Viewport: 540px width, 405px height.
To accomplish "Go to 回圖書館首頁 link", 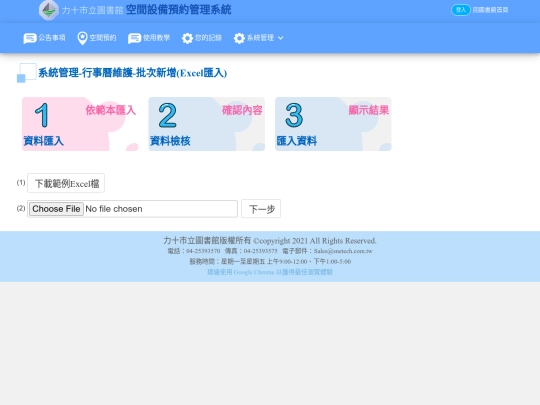I will 490,10.
